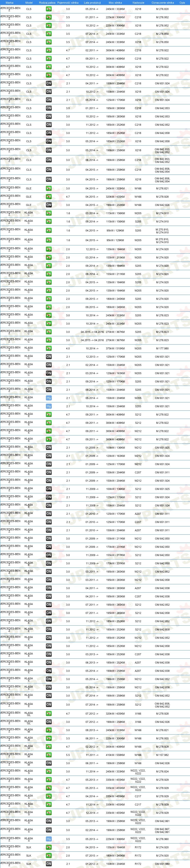190x868 pixels.
Task: Click engine code M 177.980 cell
Action: pyautogui.click(x=162, y=348)
